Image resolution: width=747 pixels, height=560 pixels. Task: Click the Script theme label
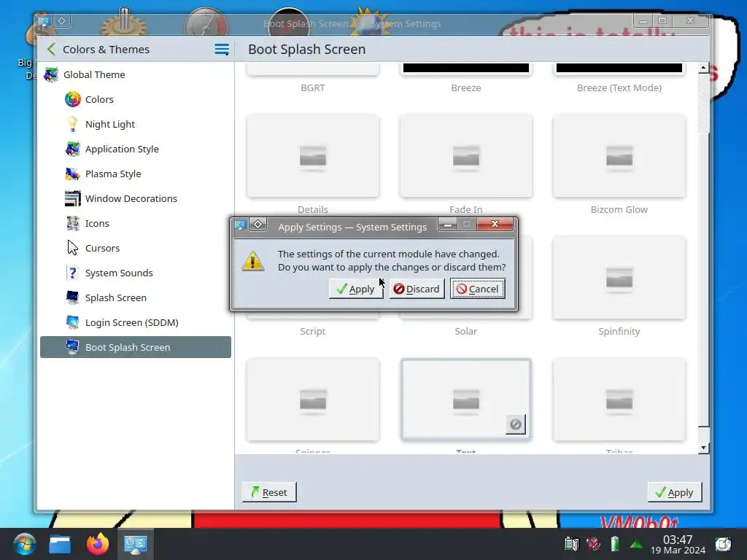click(312, 332)
